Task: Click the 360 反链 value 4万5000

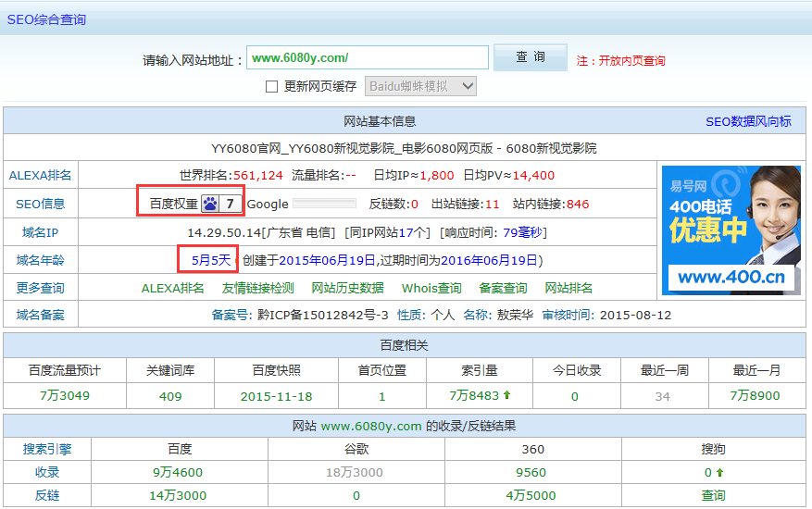Action: (531, 495)
